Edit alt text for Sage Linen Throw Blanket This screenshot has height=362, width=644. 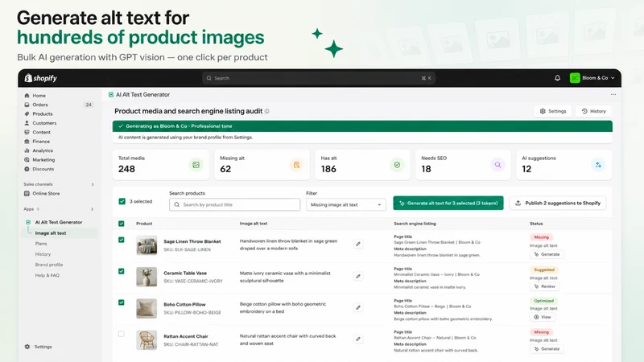tap(358, 245)
